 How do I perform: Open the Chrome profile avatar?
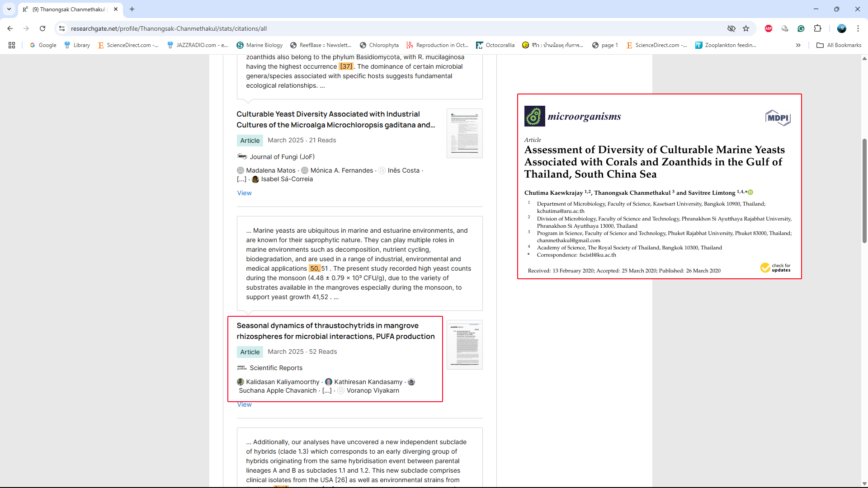[x=841, y=28]
